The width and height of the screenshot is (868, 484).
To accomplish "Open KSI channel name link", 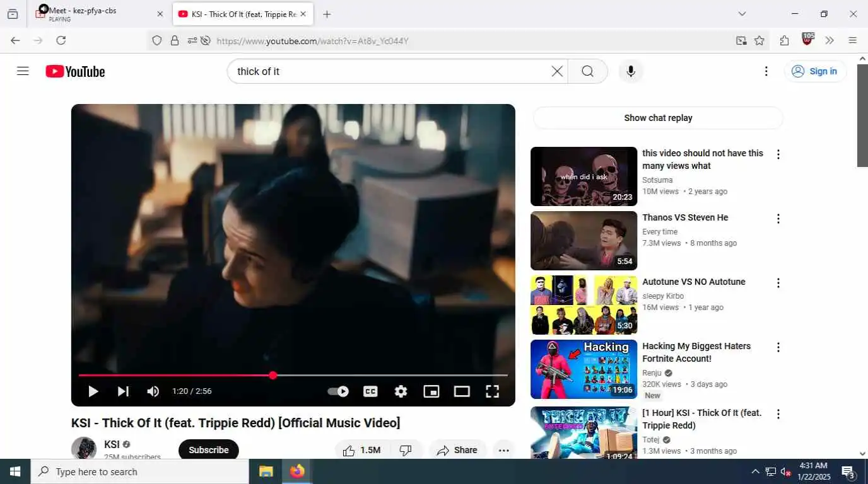I will tap(112, 444).
